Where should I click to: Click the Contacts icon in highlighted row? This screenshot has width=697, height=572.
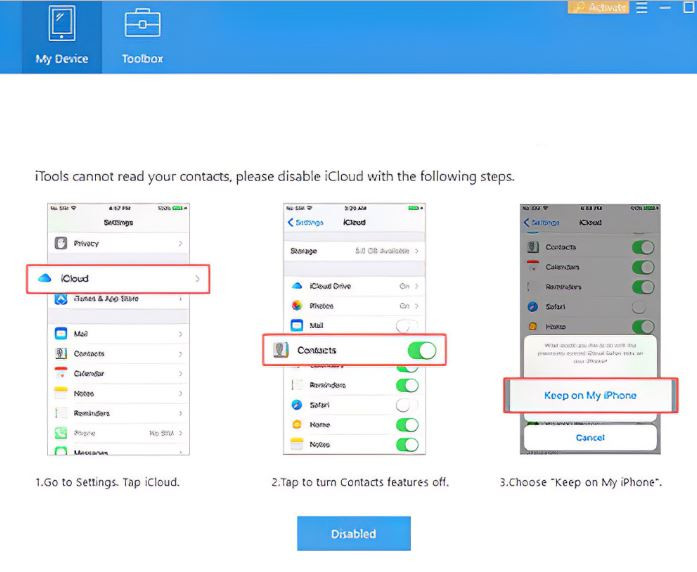pos(280,350)
